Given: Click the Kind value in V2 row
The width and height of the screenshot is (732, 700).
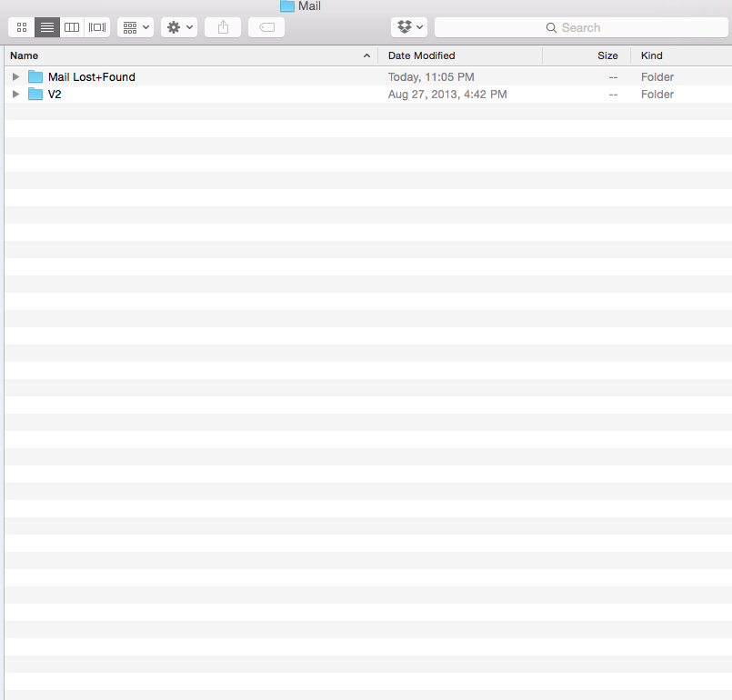Looking at the screenshot, I should pos(657,95).
